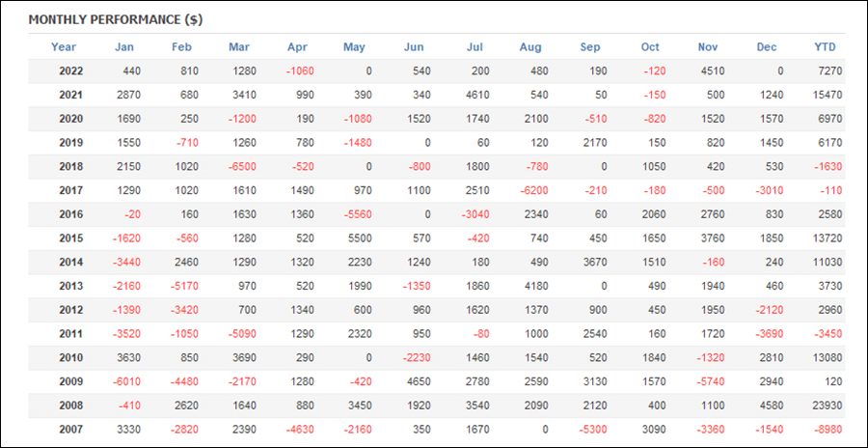Click the 2008 December value 4580
Viewport: 868px width, 448px height.
[773, 406]
